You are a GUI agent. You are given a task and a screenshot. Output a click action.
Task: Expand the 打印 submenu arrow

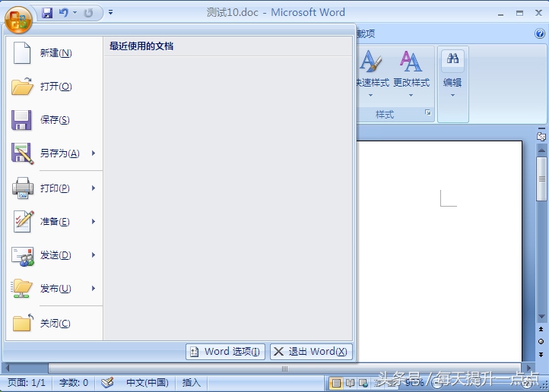[94, 188]
